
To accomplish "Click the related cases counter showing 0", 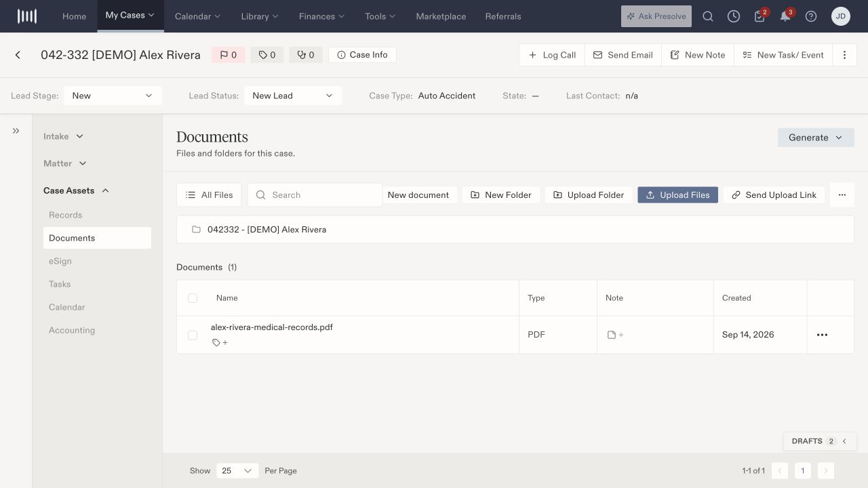I will pos(306,55).
